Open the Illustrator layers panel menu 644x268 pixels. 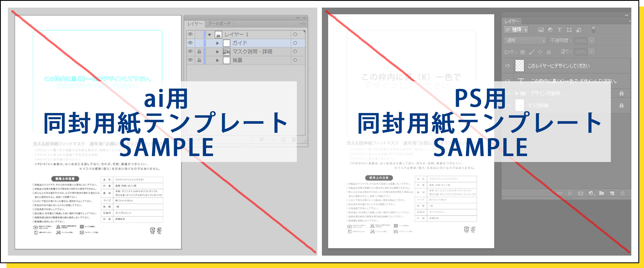tap(303, 24)
